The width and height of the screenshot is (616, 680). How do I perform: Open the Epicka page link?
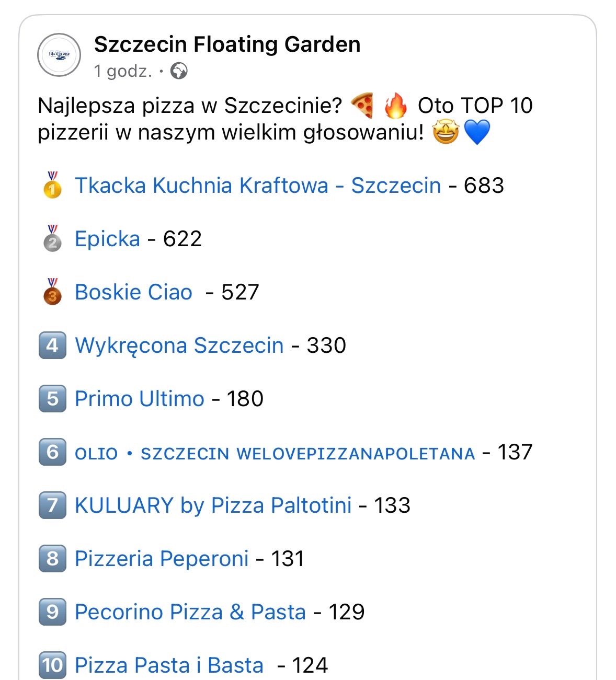point(107,239)
